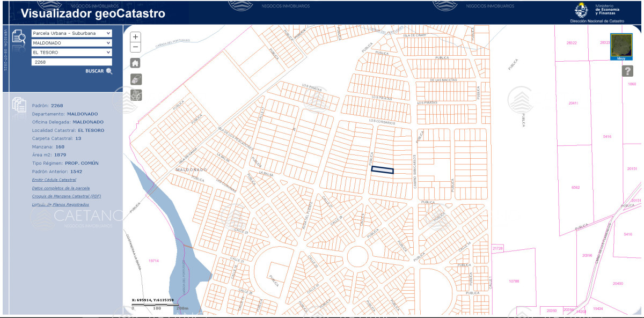
Task: Expand the MALDONADO department dropdown
Action: 71,43
